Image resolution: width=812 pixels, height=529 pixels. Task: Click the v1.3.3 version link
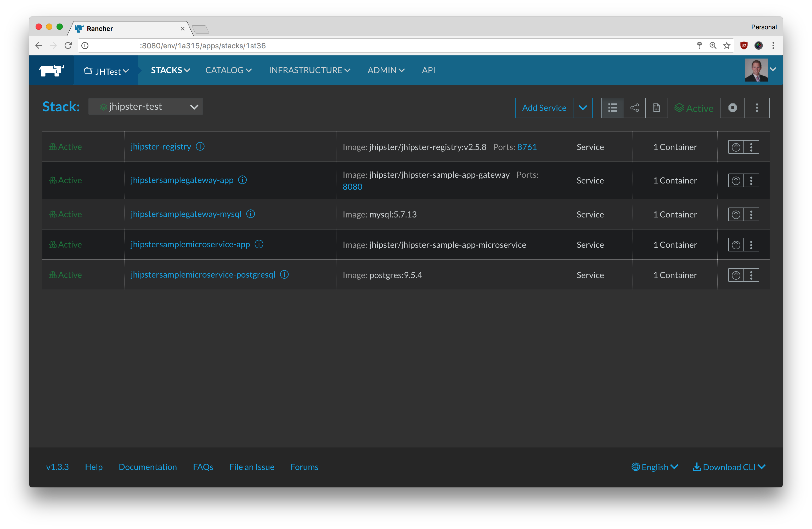point(57,467)
